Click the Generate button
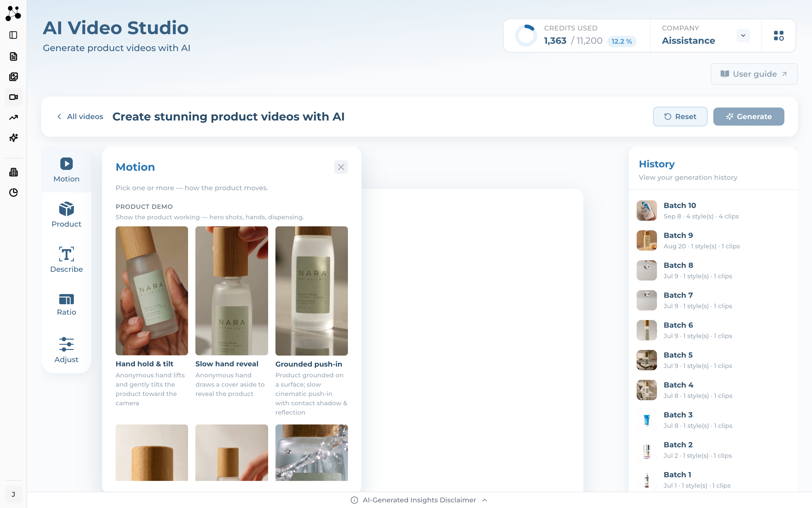 749,117
